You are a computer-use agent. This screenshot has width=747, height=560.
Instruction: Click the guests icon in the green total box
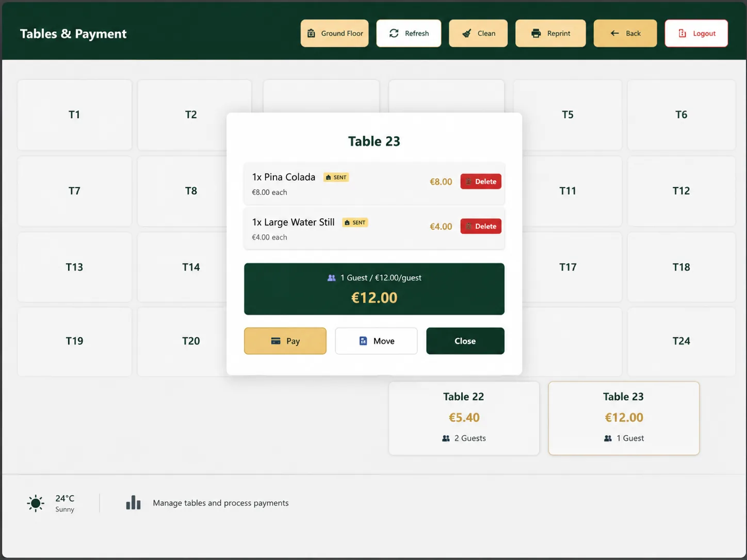pos(332,277)
